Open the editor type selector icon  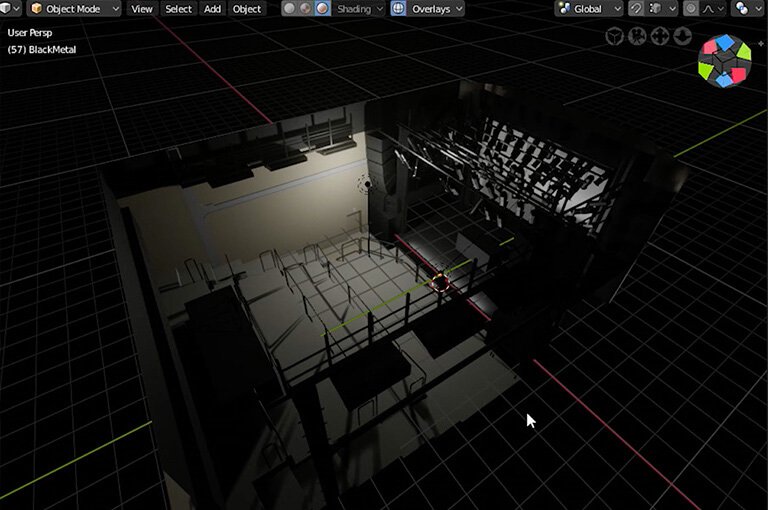(10, 9)
